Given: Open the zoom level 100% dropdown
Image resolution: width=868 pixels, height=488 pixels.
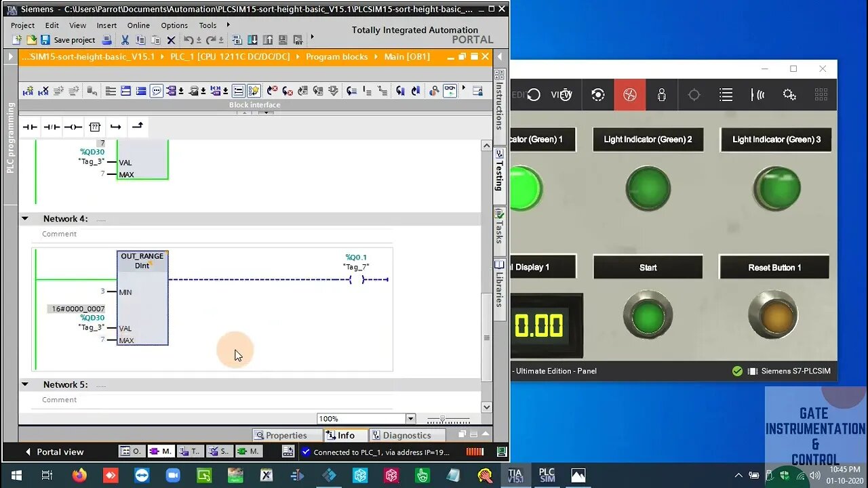Looking at the screenshot, I should (x=410, y=419).
